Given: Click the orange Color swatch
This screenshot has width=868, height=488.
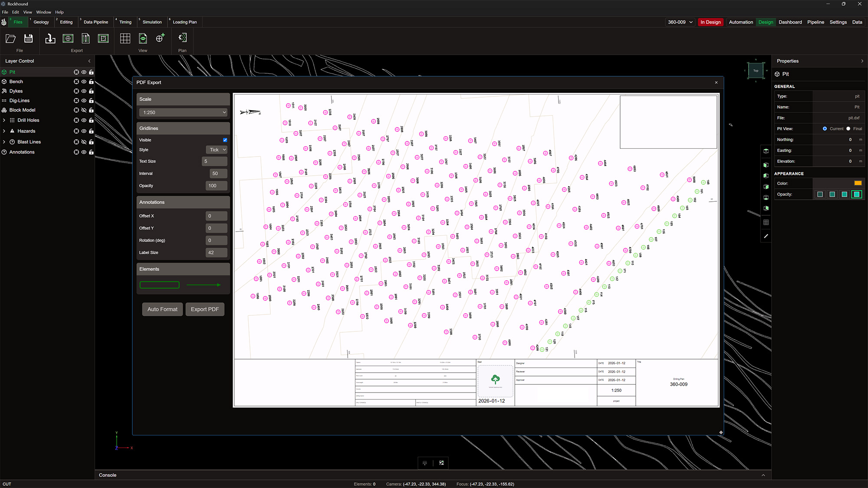Looking at the screenshot, I should click(858, 183).
